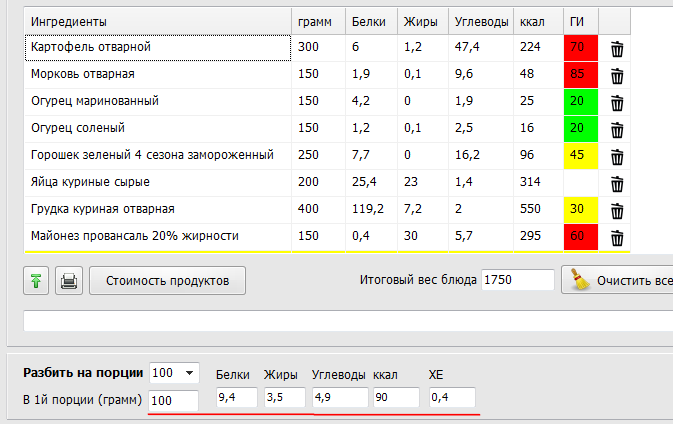Click the ккал column header
673x424 pixels.
pos(538,21)
